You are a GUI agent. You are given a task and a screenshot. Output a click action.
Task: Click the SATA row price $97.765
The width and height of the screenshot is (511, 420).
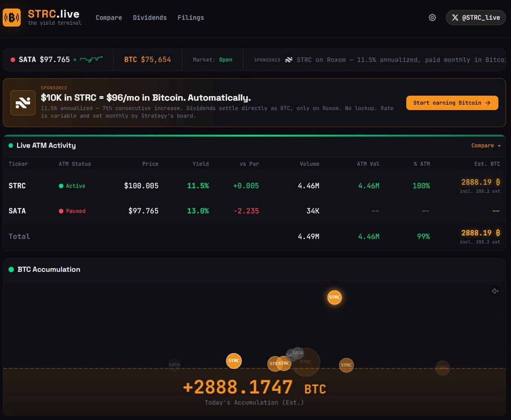pyautogui.click(x=143, y=211)
